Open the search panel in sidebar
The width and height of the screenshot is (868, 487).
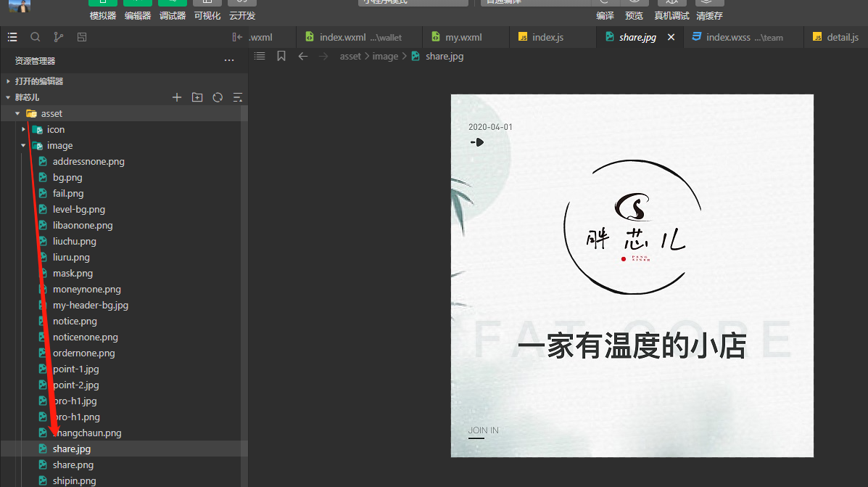(35, 37)
